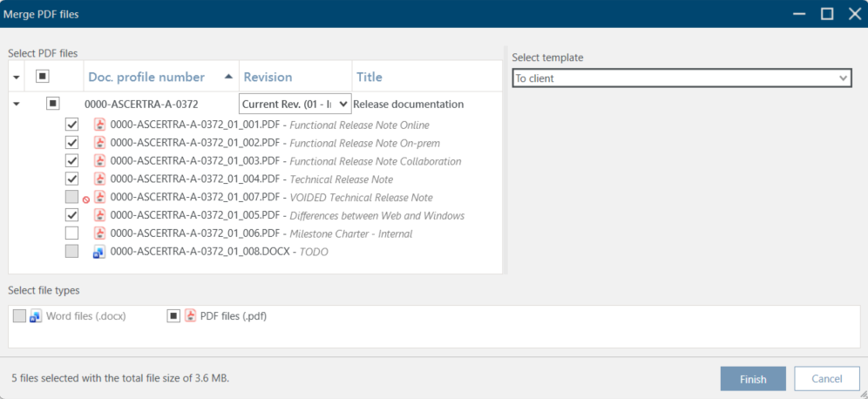The image size is (868, 399).
Task: Click PDF icon of Technical Release Note file
Action: (x=99, y=179)
